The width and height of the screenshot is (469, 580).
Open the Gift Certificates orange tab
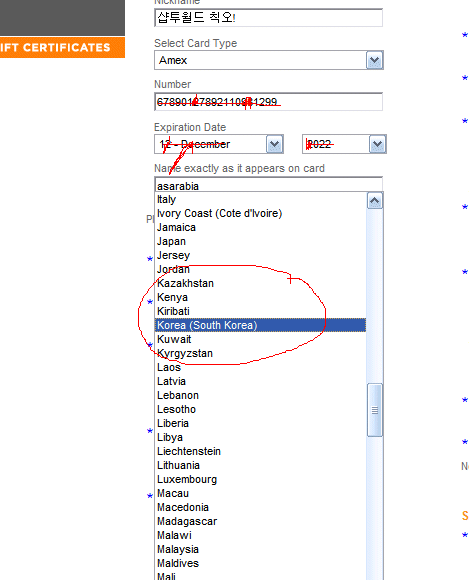click(63, 48)
